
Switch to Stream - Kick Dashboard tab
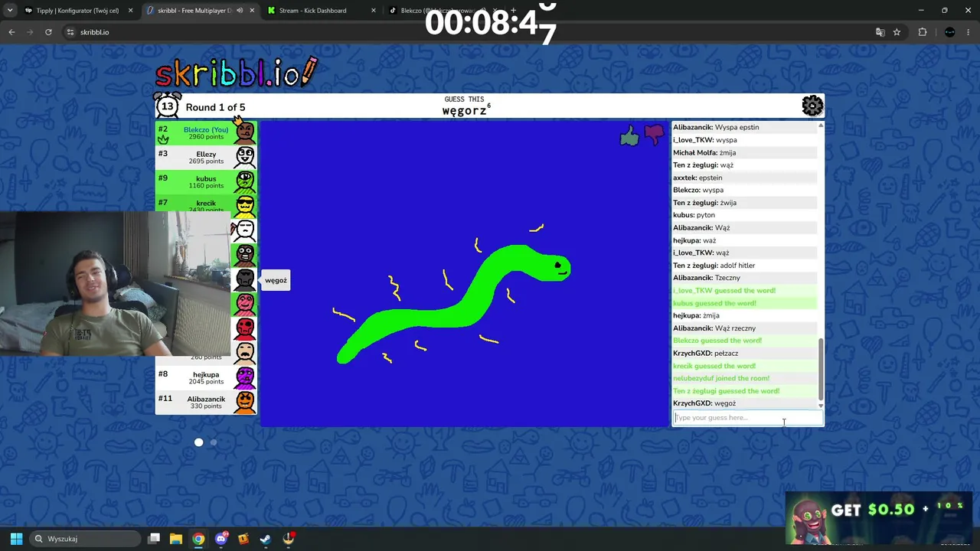(312, 11)
